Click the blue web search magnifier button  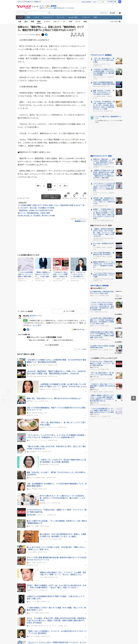[x=120, y=2]
